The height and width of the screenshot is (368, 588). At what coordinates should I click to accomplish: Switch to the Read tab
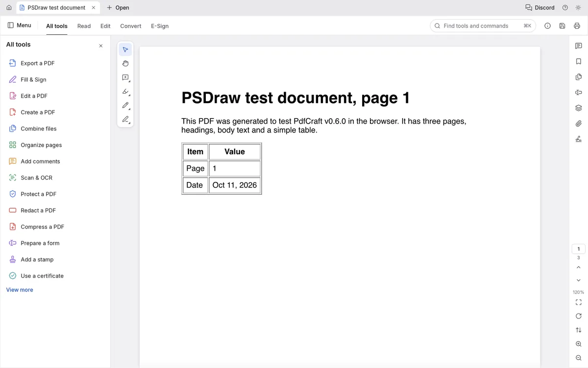[84, 26]
